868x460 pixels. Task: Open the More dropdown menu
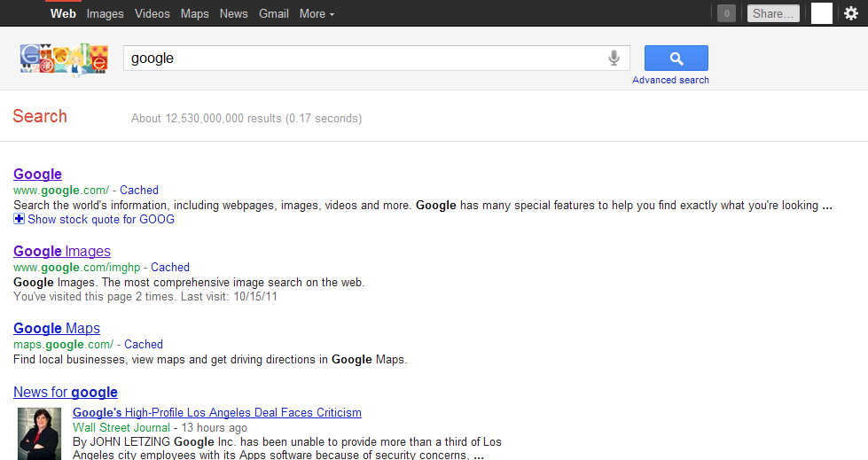(x=317, y=14)
